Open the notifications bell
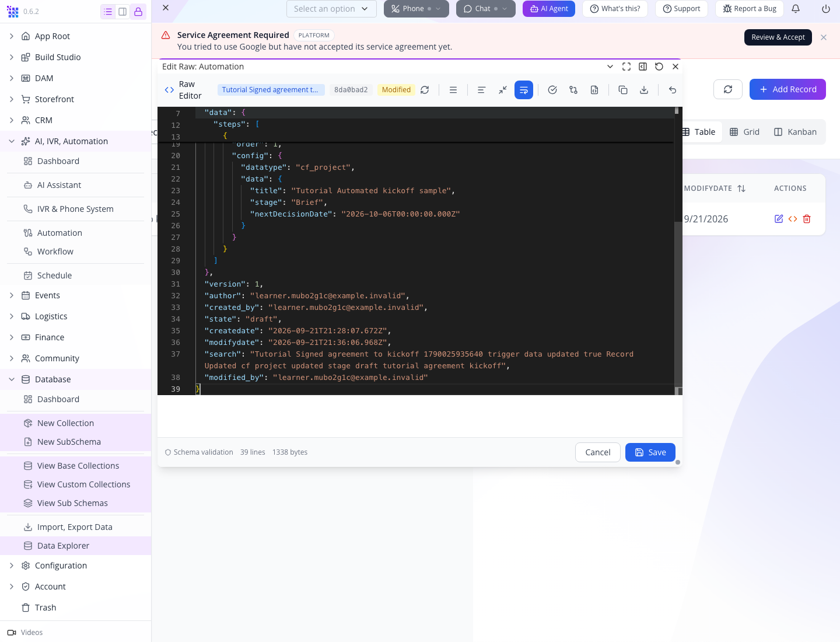The height and width of the screenshot is (642, 840). [796, 9]
